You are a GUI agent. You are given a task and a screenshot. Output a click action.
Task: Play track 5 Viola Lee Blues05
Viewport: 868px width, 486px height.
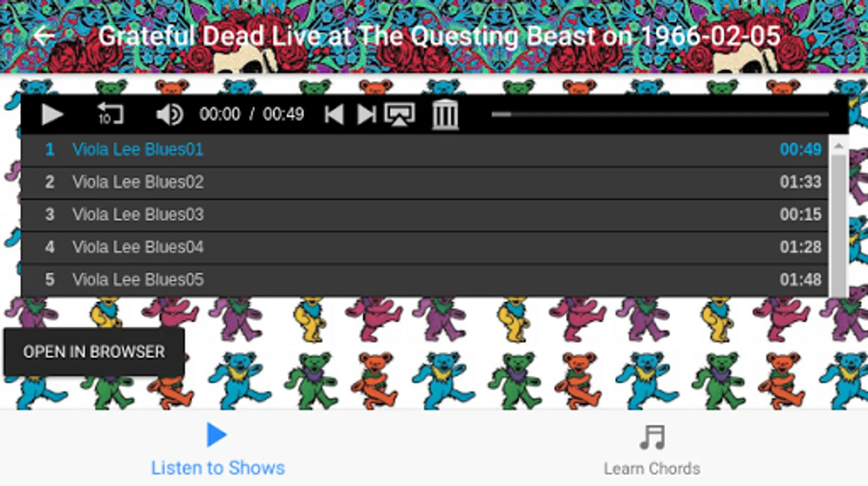tap(424, 280)
